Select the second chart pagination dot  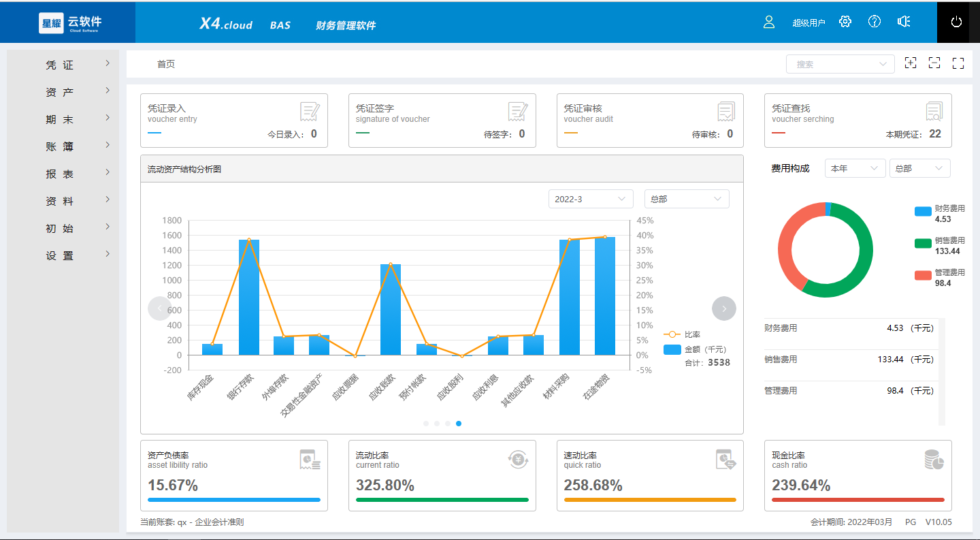click(x=437, y=424)
